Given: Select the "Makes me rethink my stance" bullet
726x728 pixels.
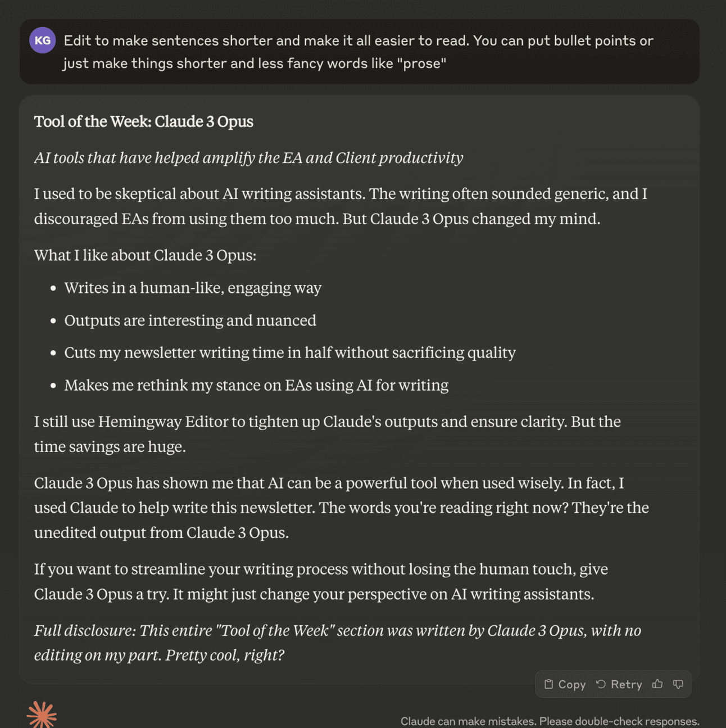Looking at the screenshot, I should [x=256, y=385].
